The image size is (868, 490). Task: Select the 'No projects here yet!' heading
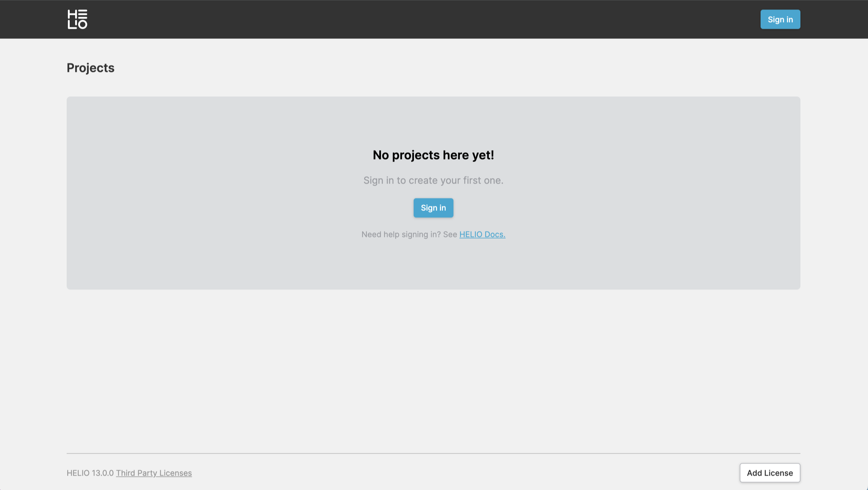pyautogui.click(x=433, y=155)
